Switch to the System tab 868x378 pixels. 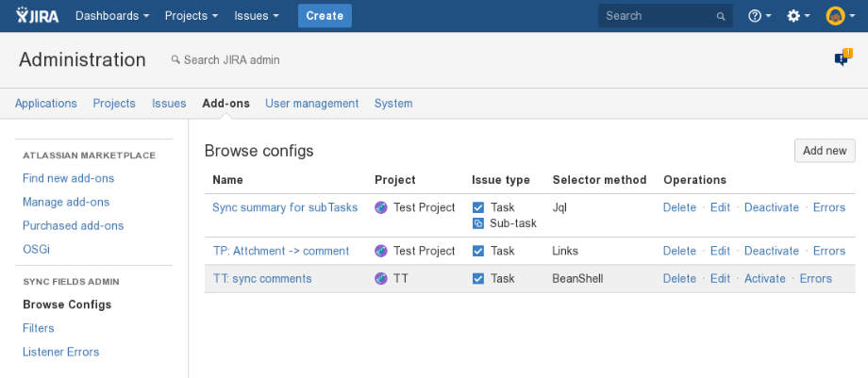[393, 104]
